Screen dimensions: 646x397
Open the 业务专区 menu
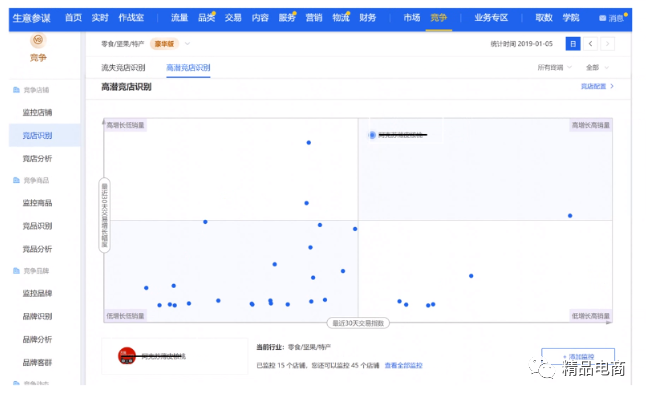coord(491,18)
